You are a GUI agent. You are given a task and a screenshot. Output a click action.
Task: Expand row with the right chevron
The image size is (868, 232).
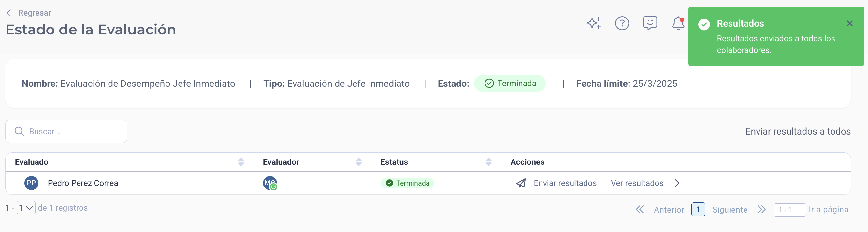click(677, 183)
